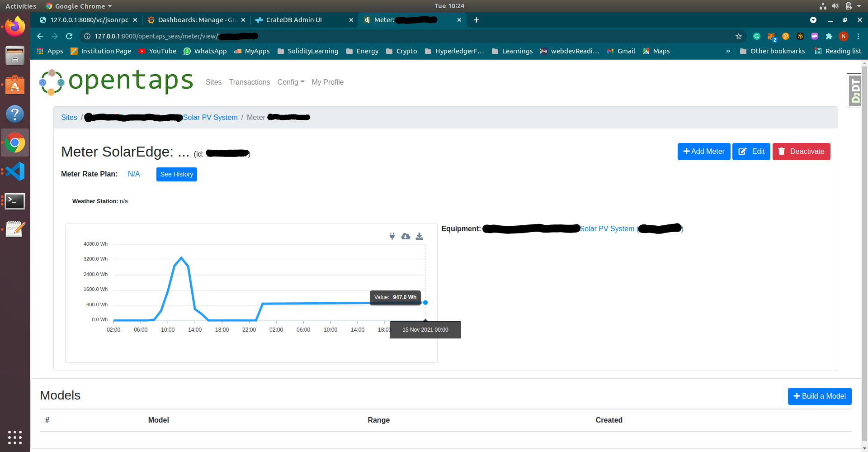Image resolution: width=868 pixels, height=452 pixels.
Task: Open the Chrome profile avatar
Action: click(x=844, y=36)
